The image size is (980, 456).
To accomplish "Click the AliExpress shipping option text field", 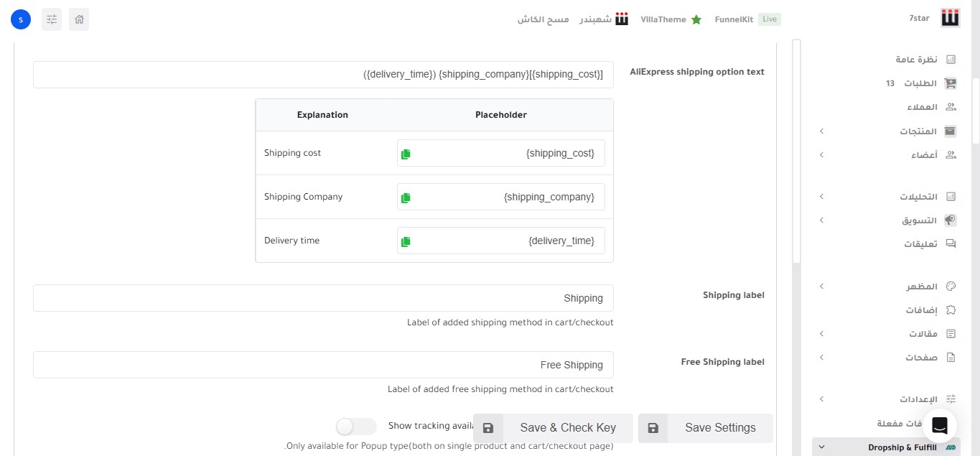I will pos(323,75).
